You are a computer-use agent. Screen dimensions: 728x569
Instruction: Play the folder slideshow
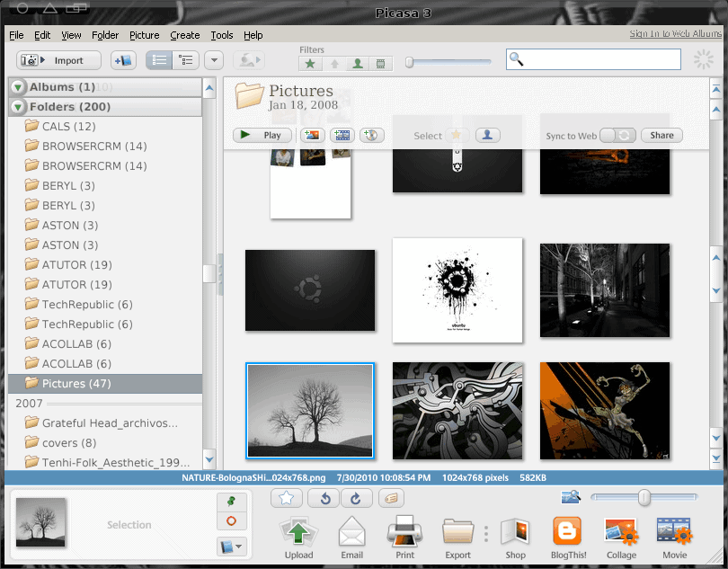pyautogui.click(x=262, y=135)
